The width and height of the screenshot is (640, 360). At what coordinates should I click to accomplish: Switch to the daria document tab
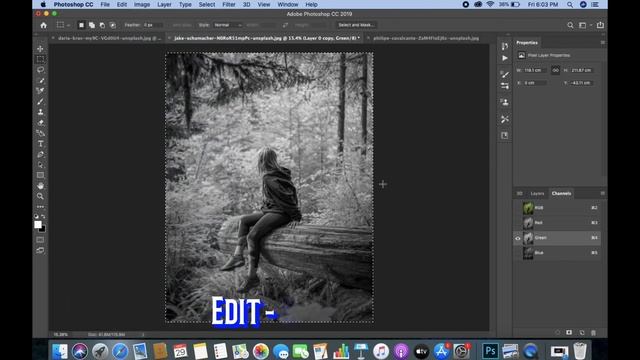click(x=108, y=38)
